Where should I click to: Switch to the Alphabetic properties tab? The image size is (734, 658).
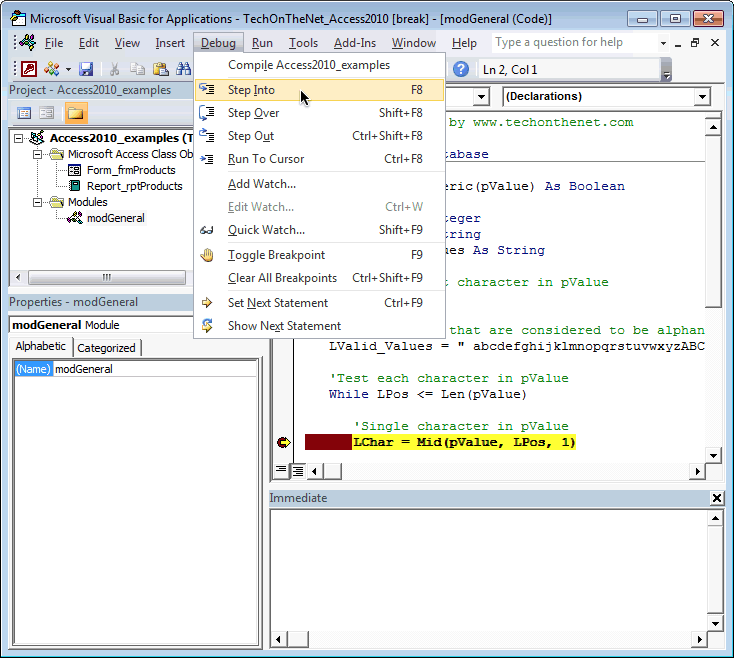coord(41,346)
